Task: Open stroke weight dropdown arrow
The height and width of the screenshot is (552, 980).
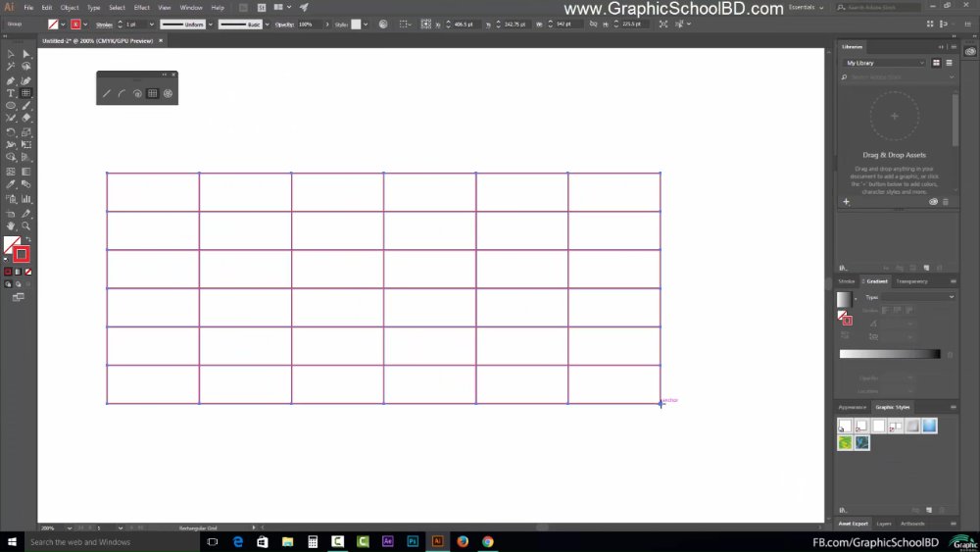Action: (x=151, y=25)
